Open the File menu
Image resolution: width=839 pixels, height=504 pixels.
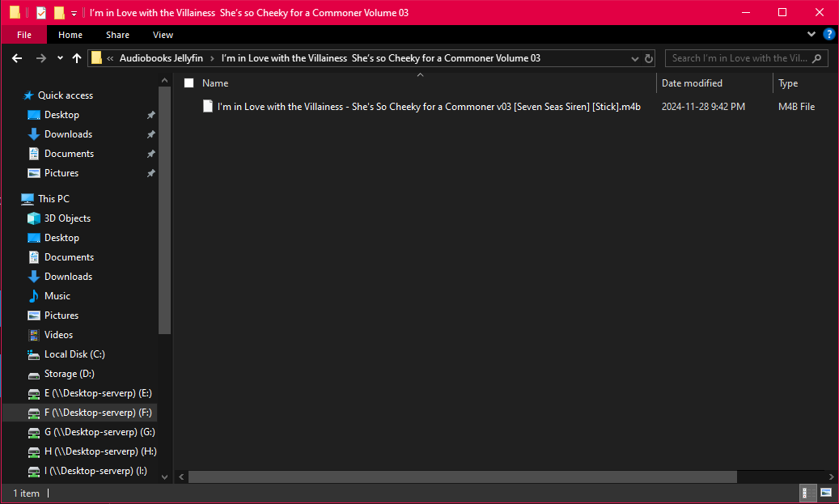pyautogui.click(x=24, y=35)
